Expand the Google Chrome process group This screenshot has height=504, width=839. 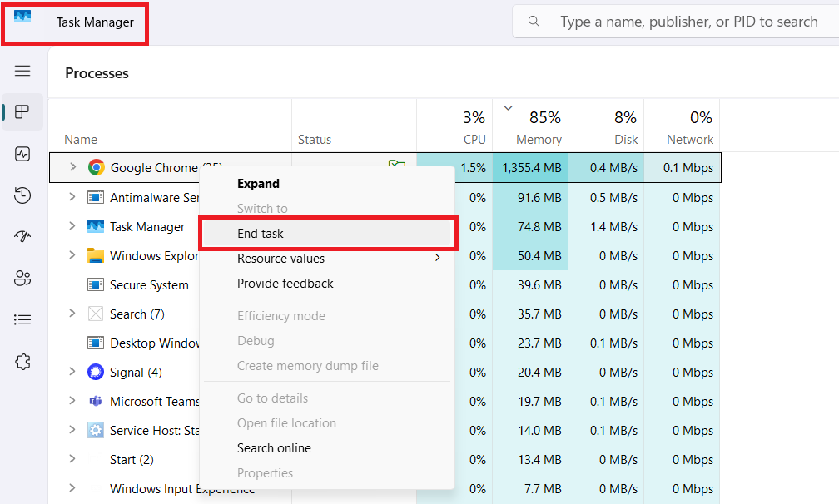72,167
